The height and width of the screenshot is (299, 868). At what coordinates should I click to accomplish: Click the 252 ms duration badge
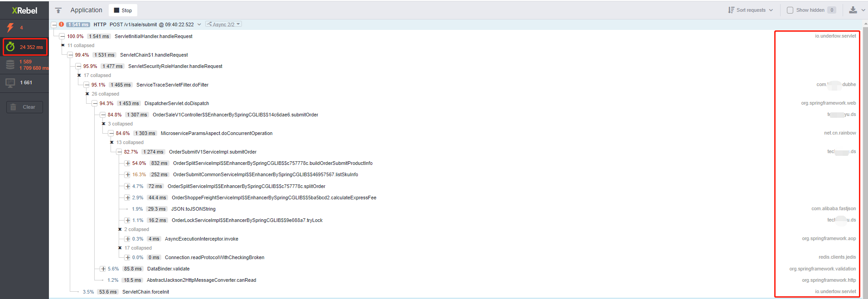pos(159,174)
